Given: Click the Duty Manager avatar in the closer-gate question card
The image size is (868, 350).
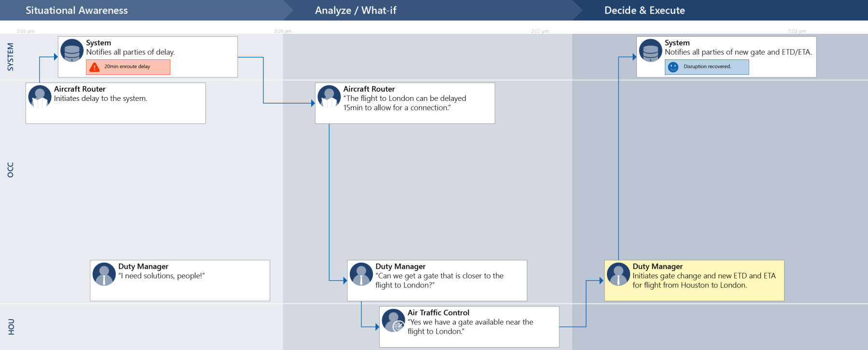Looking at the screenshot, I should pos(361,274).
